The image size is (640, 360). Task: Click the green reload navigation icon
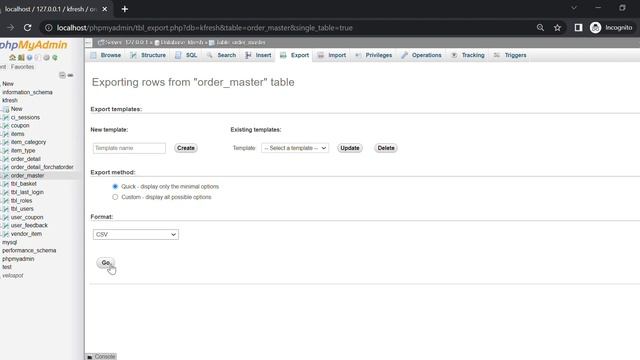point(55,58)
